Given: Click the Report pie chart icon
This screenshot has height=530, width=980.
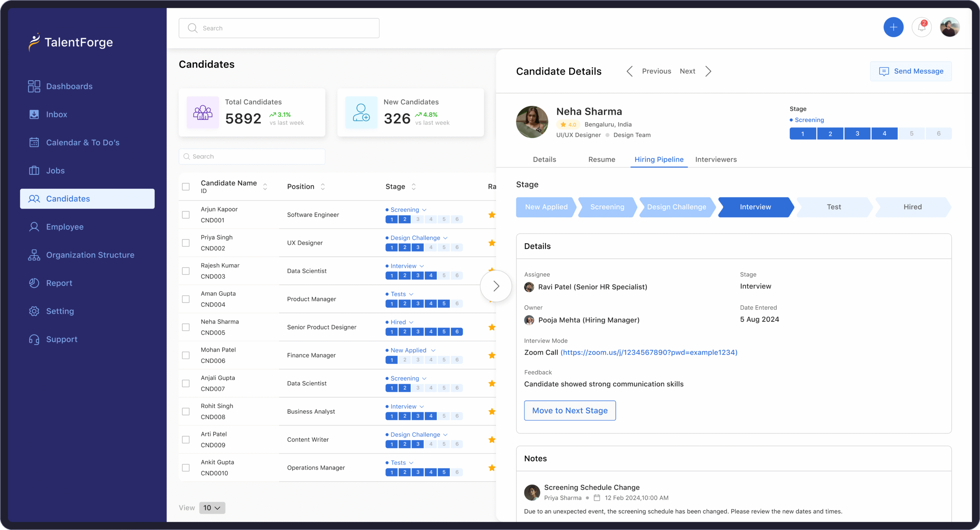Looking at the screenshot, I should tap(34, 283).
